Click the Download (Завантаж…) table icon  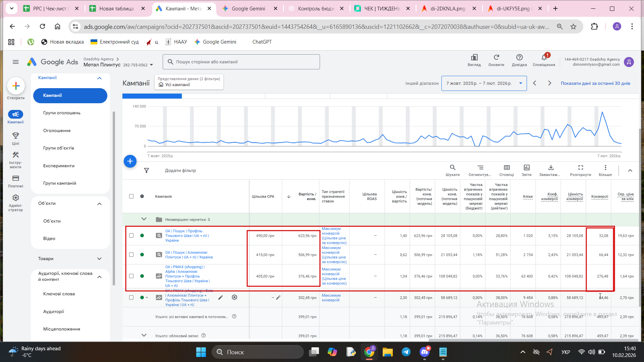[x=550, y=168]
